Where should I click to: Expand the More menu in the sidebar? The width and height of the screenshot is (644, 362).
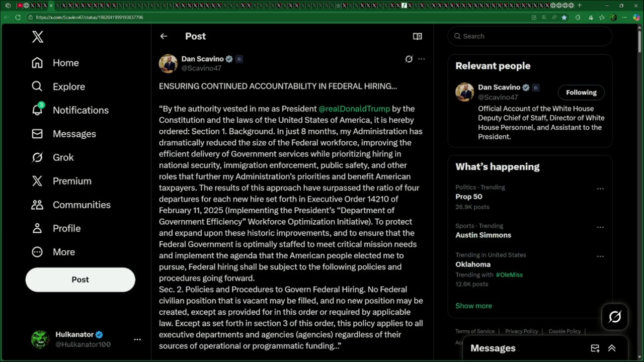(53, 252)
